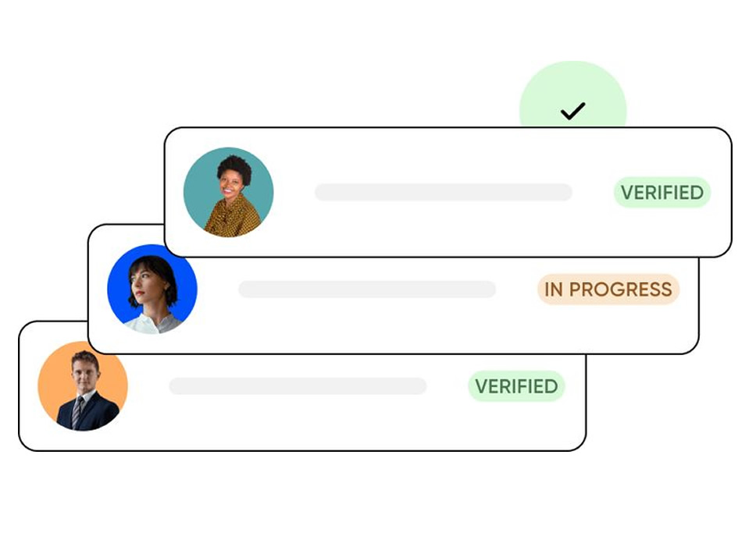Click the curly hair in teal avatar
The image size is (756, 540).
(235, 169)
